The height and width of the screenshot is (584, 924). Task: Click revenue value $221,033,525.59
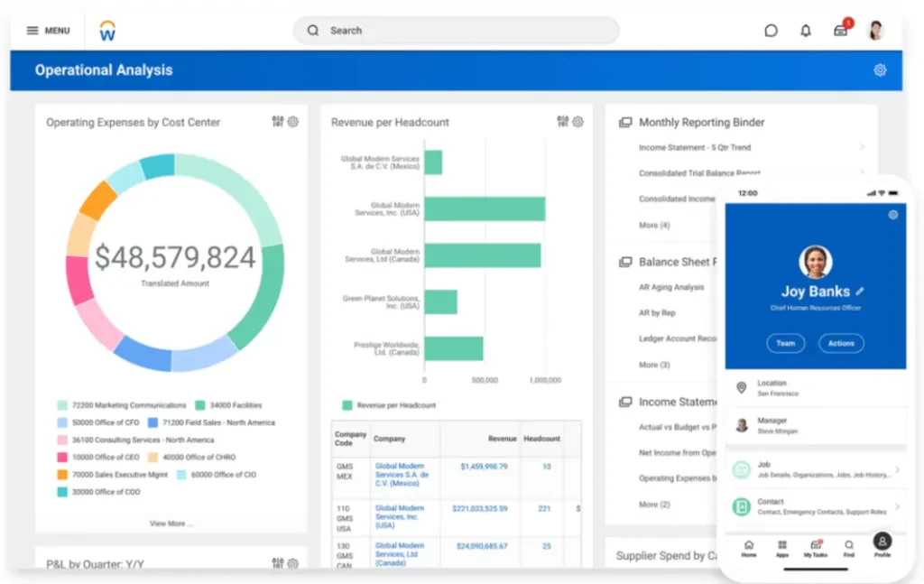pyautogui.click(x=480, y=508)
